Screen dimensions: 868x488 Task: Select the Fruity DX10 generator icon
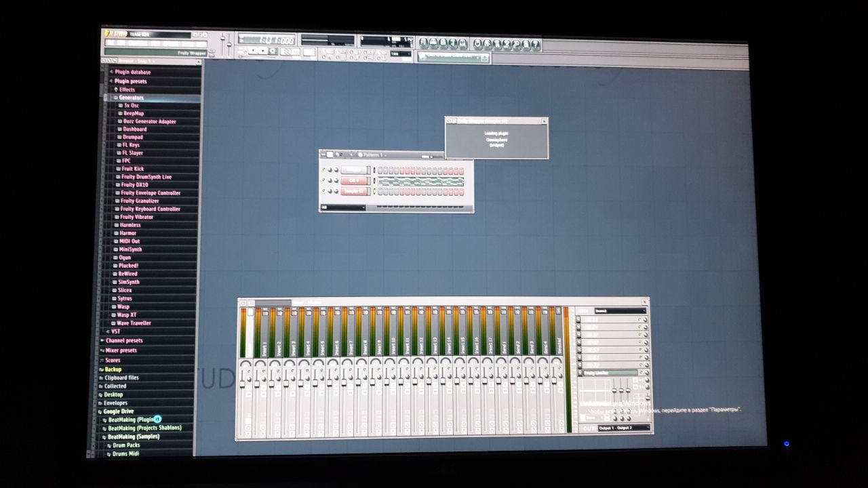[117, 184]
